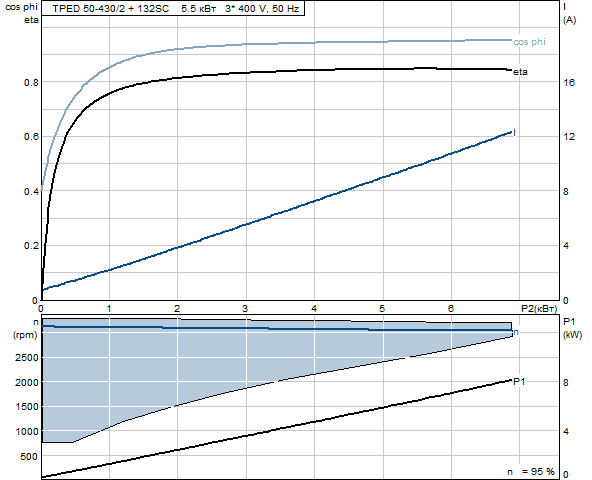Click the n (rpm) axis title
Screen dimensions: 592x480
[25, 329]
